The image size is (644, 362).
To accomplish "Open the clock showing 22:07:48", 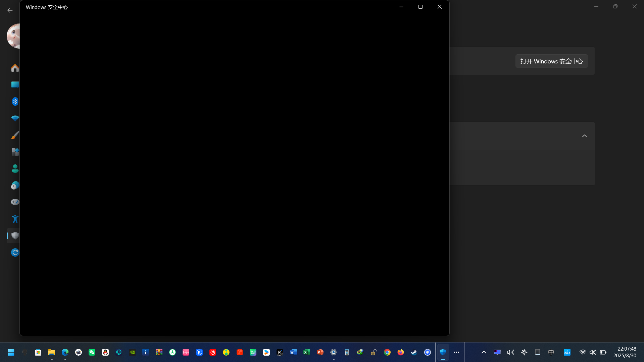I will click(x=625, y=352).
